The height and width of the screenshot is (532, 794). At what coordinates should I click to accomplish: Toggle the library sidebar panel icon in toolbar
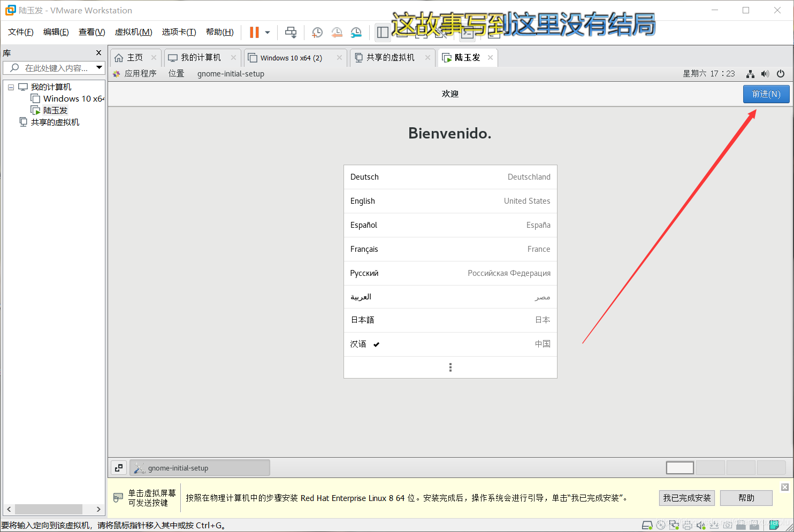click(383, 32)
